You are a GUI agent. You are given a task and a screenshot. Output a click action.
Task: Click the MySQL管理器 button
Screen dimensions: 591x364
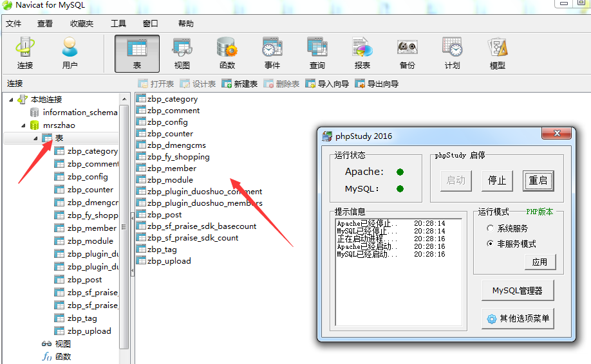point(518,291)
